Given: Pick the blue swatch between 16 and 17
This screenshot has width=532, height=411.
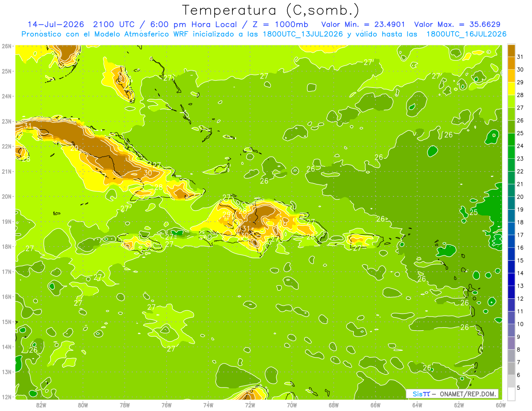Looking at the screenshot, I should 511,241.
